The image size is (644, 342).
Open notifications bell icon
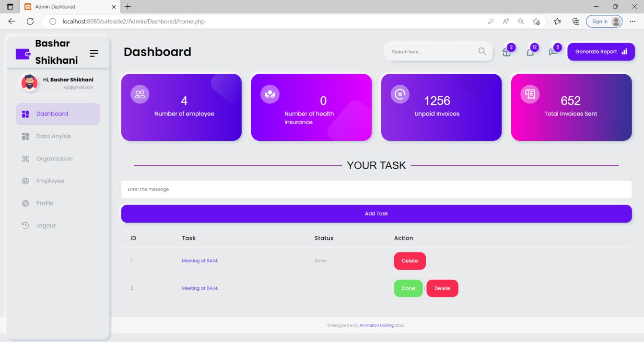(x=530, y=52)
